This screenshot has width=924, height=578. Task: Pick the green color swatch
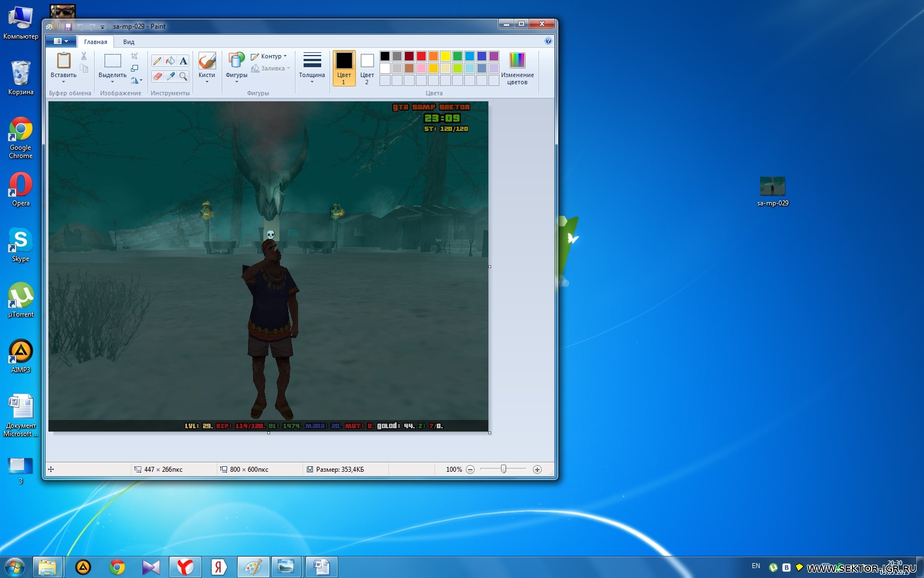[458, 56]
